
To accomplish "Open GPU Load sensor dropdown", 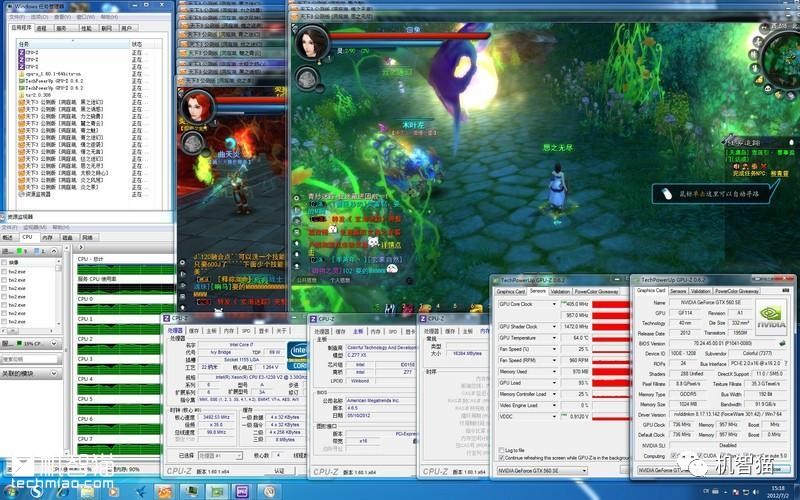I will click(554, 383).
